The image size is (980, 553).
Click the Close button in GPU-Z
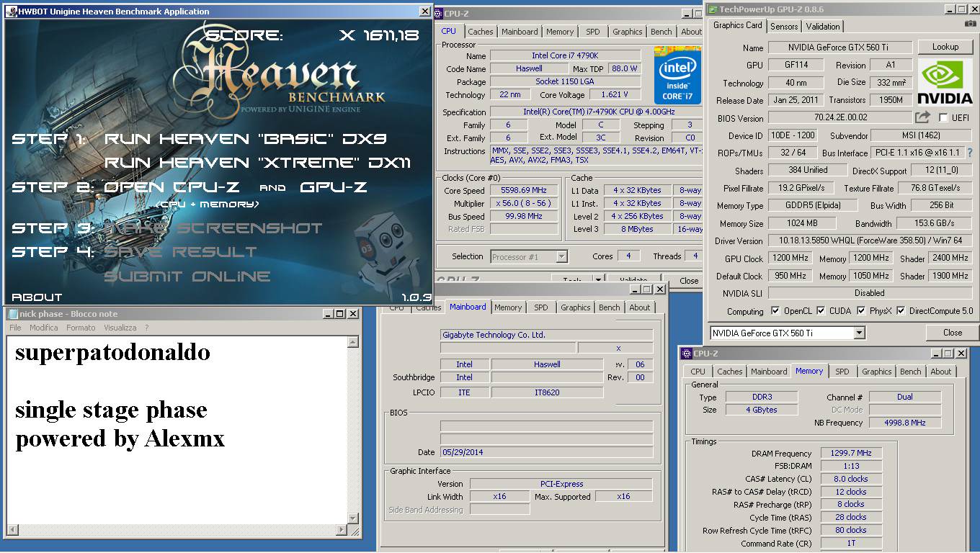click(x=952, y=333)
